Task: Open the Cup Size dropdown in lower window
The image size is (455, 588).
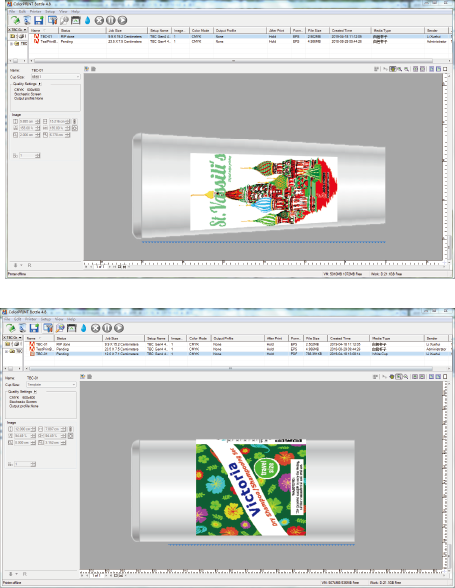Action: click(x=51, y=385)
